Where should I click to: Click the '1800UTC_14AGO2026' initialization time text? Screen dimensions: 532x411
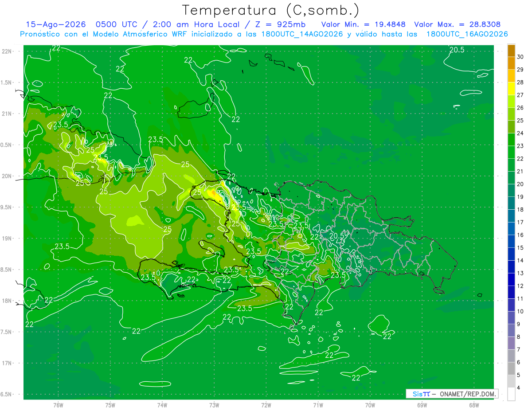303,34
